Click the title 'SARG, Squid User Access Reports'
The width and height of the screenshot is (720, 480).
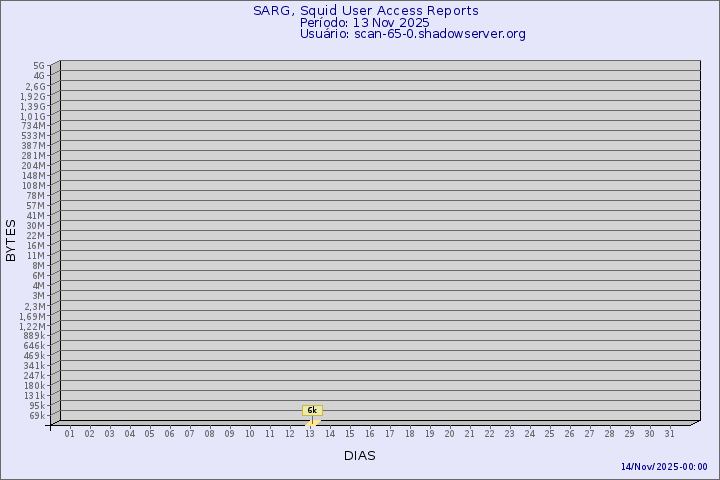365,11
